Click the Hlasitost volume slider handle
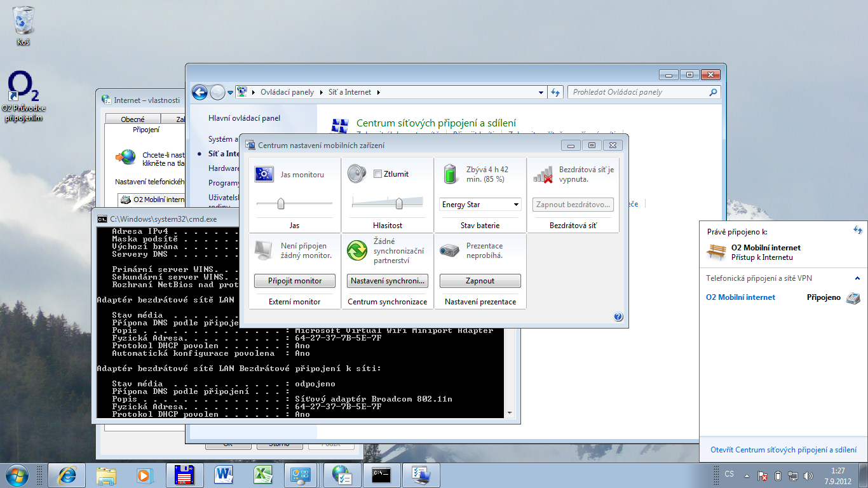Viewport: 868px width, 488px height. coord(399,203)
